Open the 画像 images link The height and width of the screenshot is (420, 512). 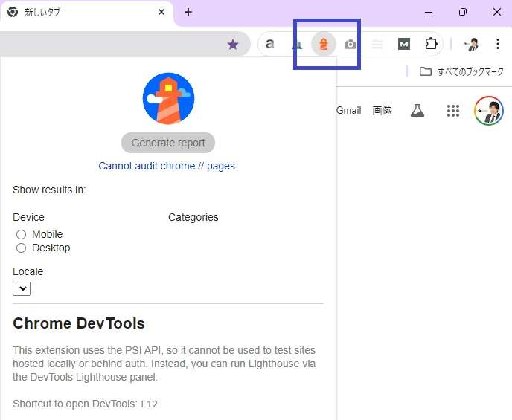point(382,111)
